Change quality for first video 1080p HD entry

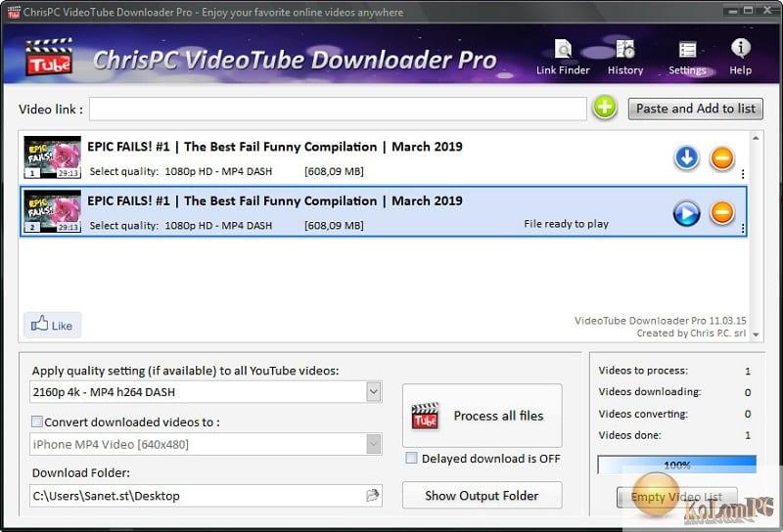point(218,171)
